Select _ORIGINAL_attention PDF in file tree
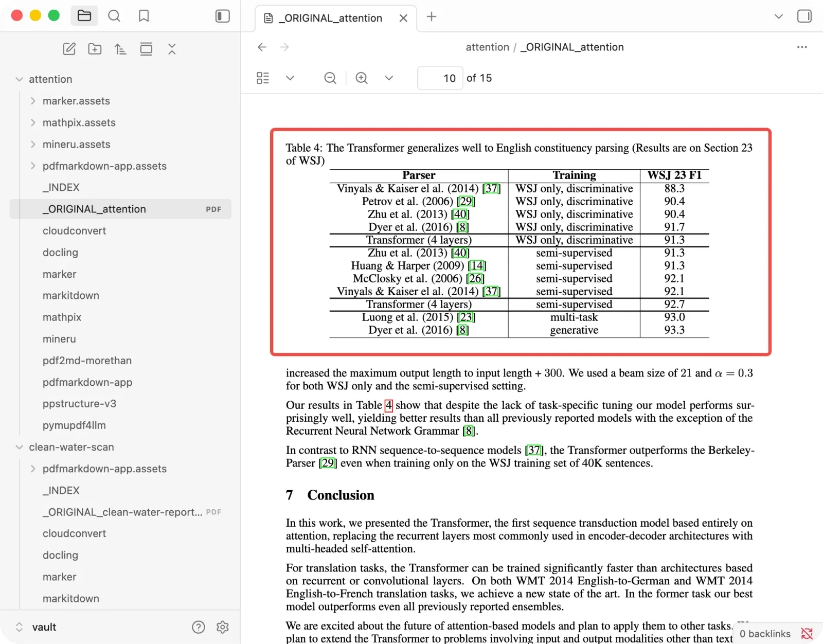The height and width of the screenshot is (644, 823). tap(120, 209)
